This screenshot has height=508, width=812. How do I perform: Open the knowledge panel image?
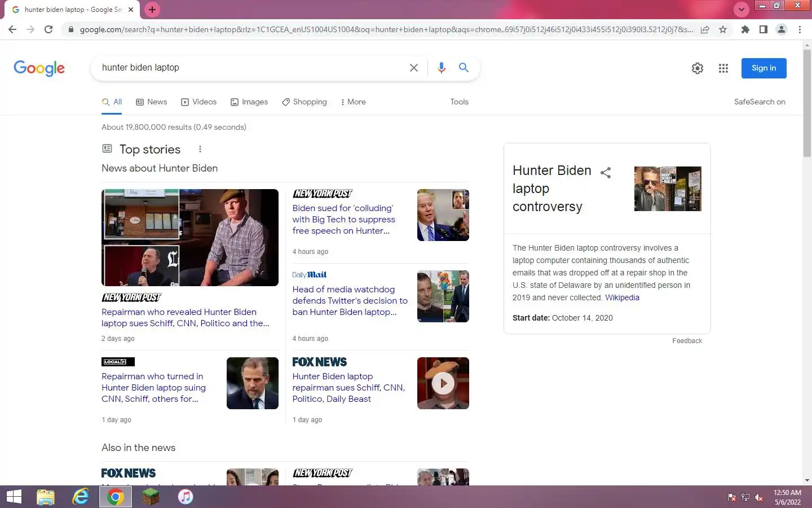[668, 189]
